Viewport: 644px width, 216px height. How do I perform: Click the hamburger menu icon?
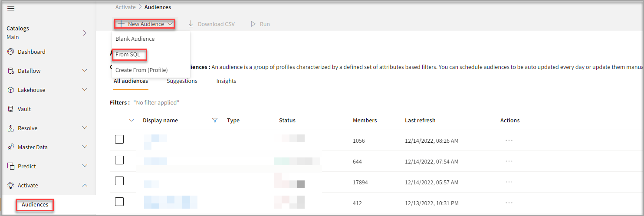click(11, 9)
